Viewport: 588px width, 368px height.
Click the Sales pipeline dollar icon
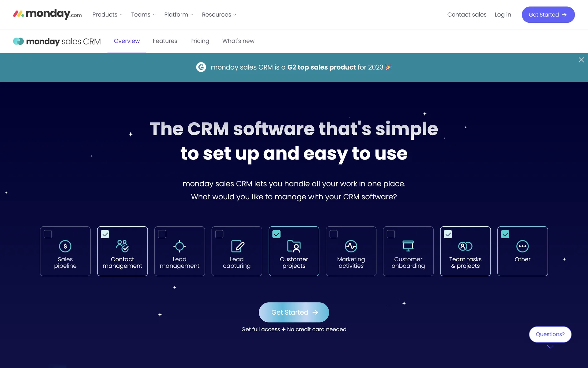[65, 246]
